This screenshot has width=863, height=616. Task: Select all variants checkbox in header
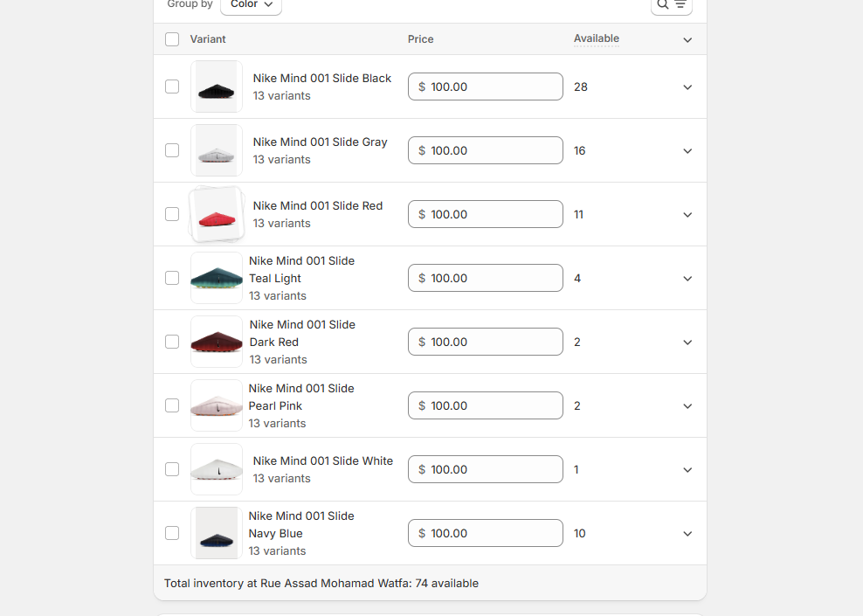coord(172,39)
